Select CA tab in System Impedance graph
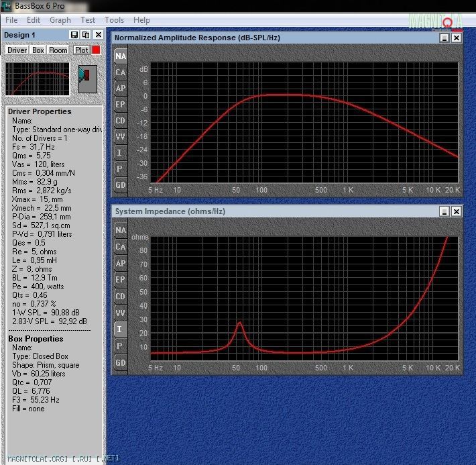The image size is (476, 465). click(121, 247)
